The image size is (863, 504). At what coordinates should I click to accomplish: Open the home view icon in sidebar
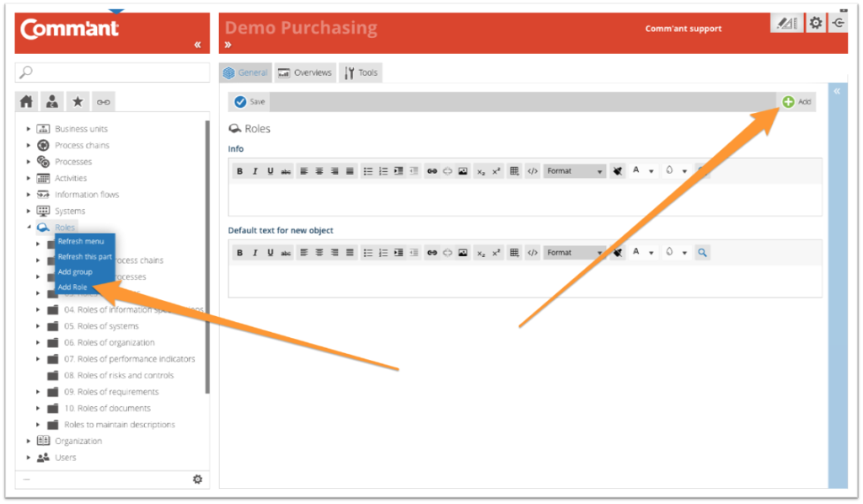click(27, 102)
